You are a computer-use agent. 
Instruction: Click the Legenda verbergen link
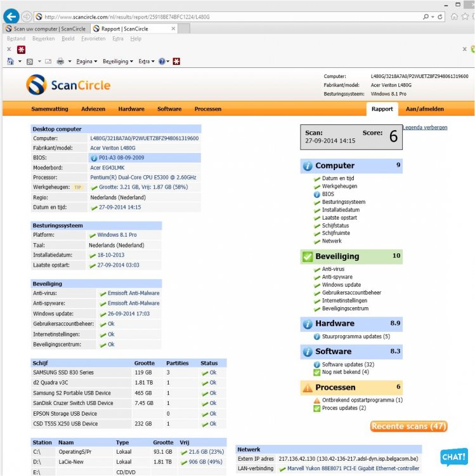pyautogui.click(x=424, y=128)
